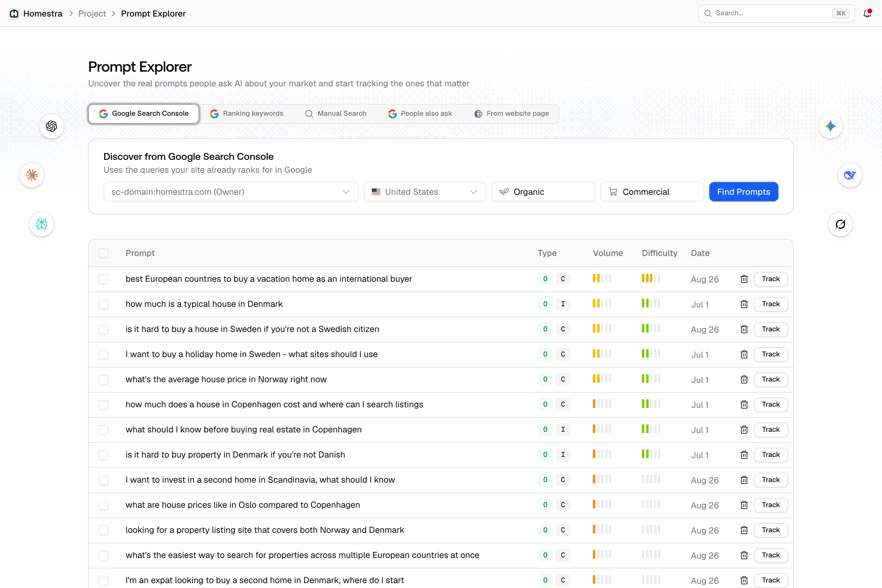Click the Volume column header
Viewport: 882px width, 588px height.
pos(608,253)
